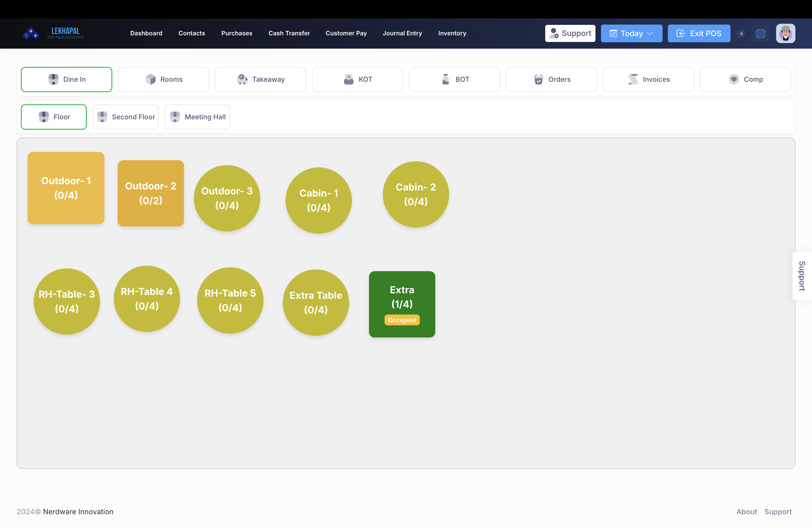This screenshot has width=812, height=528.
Task: Toggle the light/dark theme sun icon
Action: click(x=740, y=33)
